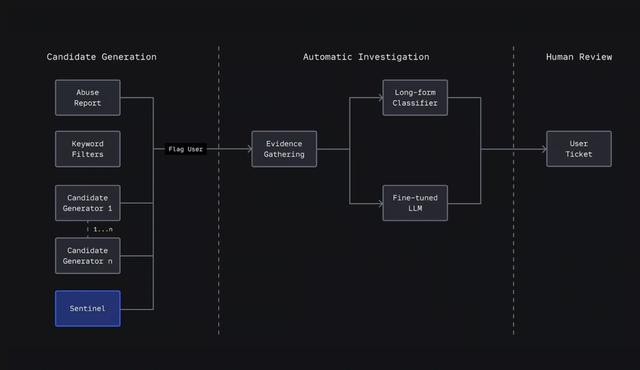Click the User Ticket node
Image resolution: width=640 pixels, height=370 pixels.
tap(579, 149)
